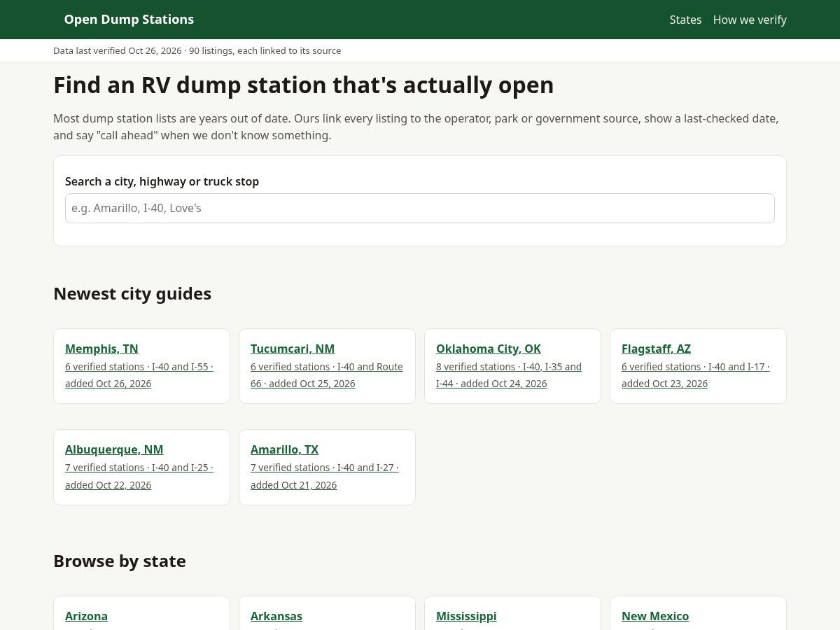Open the Open Dump Stations home link
This screenshot has width=840, height=630.
129,20
